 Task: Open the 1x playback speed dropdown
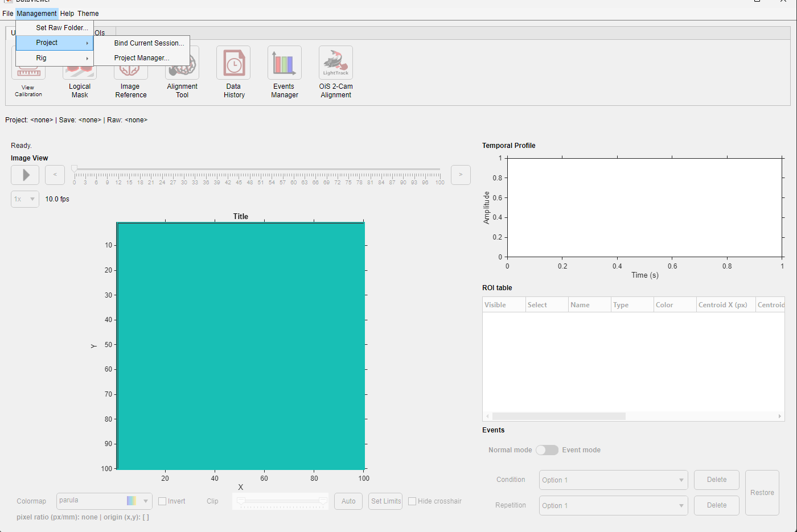(25, 199)
